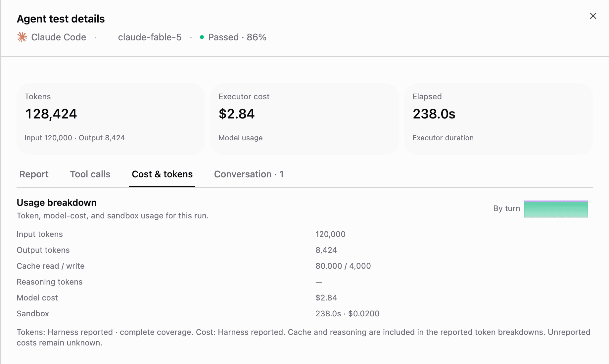The image size is (609, 364).
Task: Click the 'By turn' label
Action: (506, 208)
